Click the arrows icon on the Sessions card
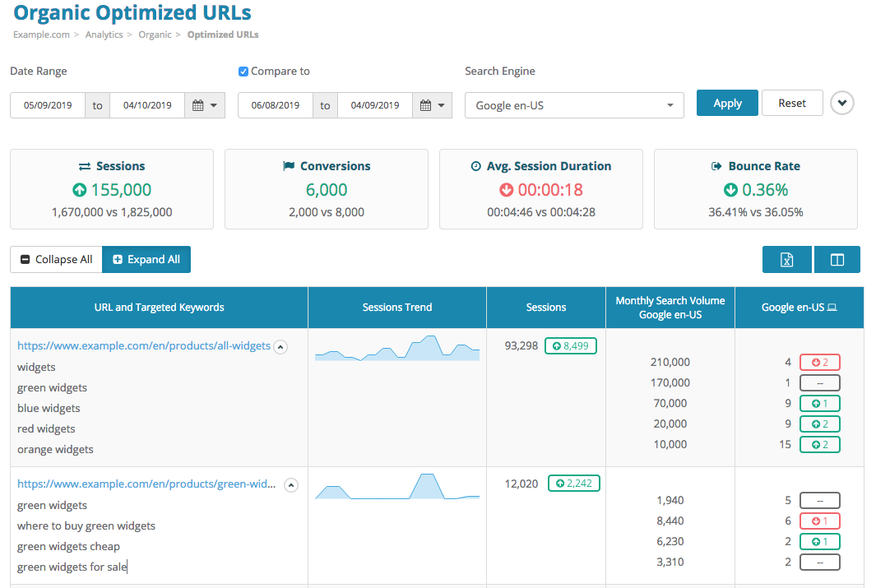 [x=83, y=165]
